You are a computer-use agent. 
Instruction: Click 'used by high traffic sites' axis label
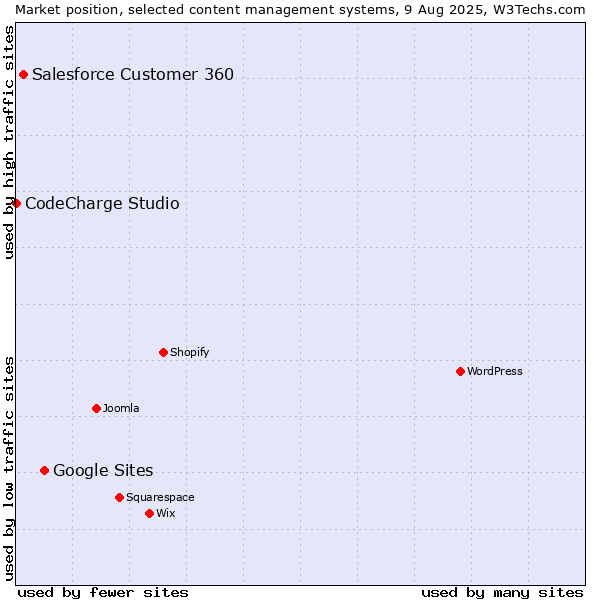coord(8,142)
